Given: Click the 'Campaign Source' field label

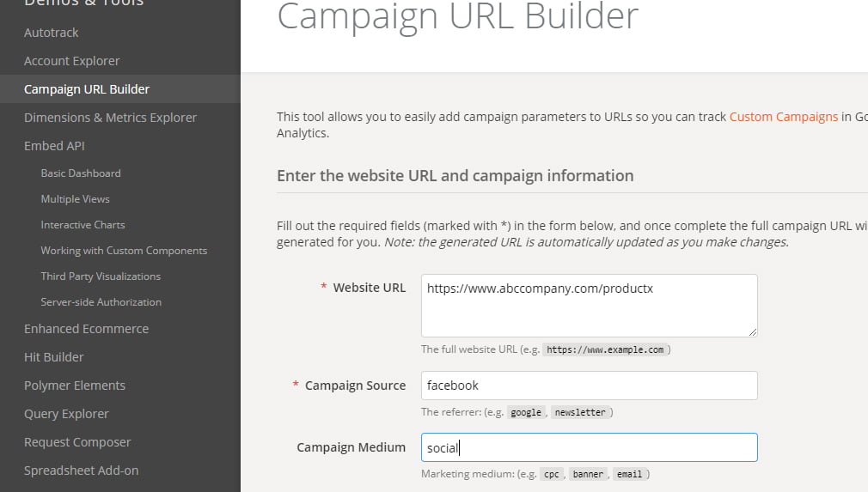Looking at the screenshot, I should (x=356, y=386).
